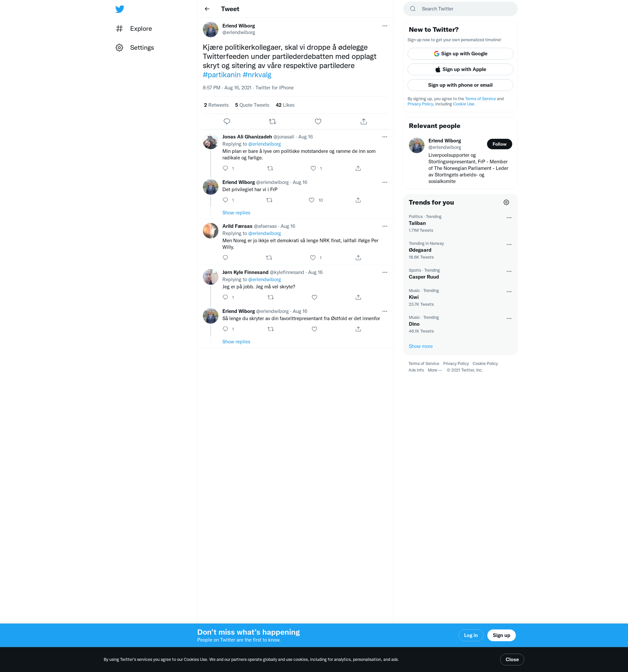Viewport: 628px width, 672px height.
Task: Open more options on main tweet
Action: [x=384, y=26]
